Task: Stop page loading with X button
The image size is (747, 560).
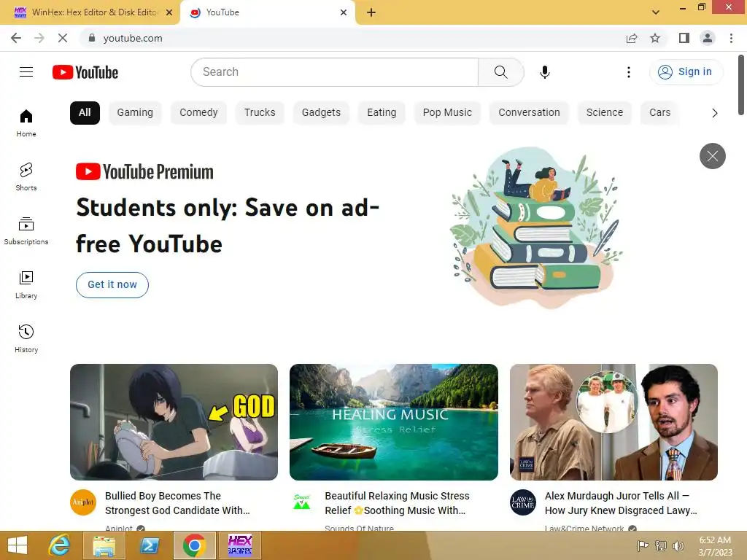Action: pyautogui.click(x=63, y=38)
